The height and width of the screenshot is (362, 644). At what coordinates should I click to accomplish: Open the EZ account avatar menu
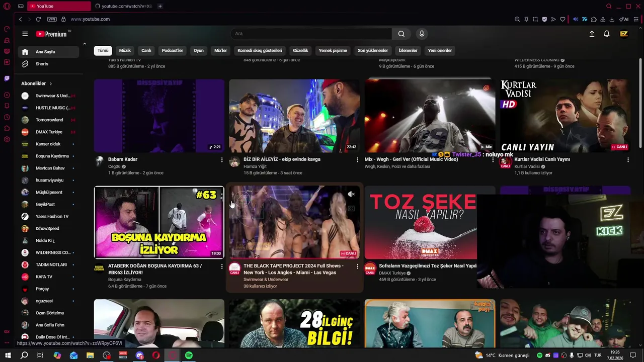point(624,34)
